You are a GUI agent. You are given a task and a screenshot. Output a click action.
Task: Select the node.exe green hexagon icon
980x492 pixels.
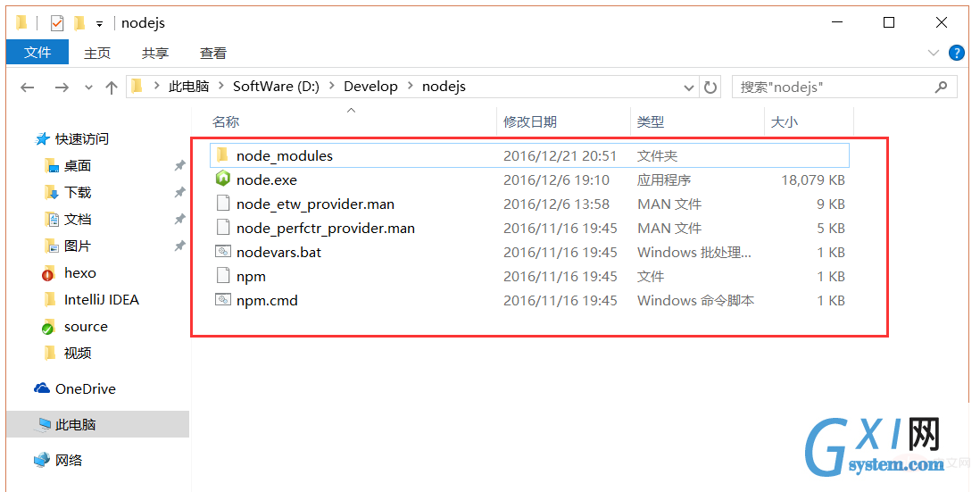[223, 179]
